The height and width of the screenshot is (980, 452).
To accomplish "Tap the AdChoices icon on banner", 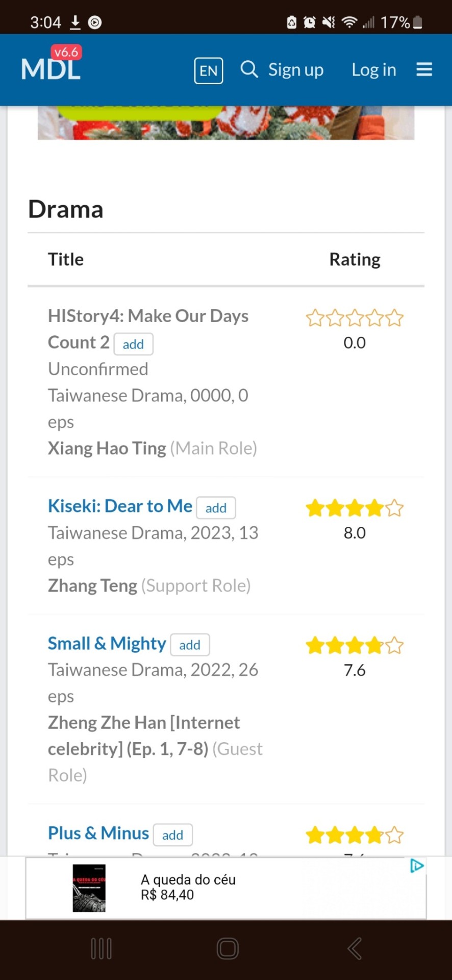I will 417,866.
